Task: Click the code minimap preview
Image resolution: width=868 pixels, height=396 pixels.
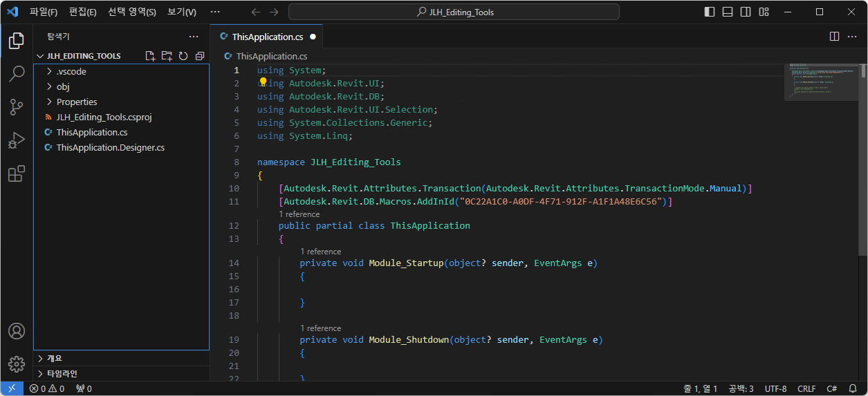Action: click(x=823, y=82)
